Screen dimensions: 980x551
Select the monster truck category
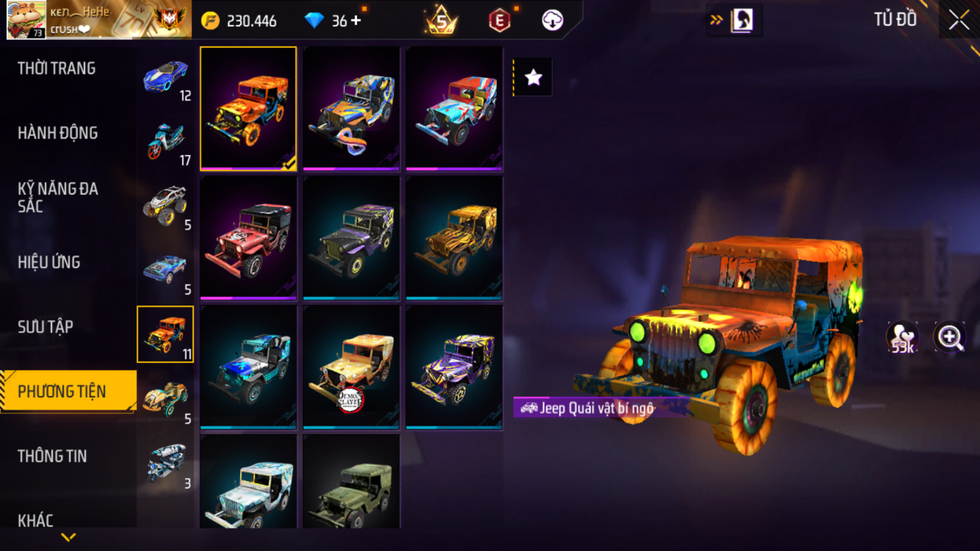[165, 206]
